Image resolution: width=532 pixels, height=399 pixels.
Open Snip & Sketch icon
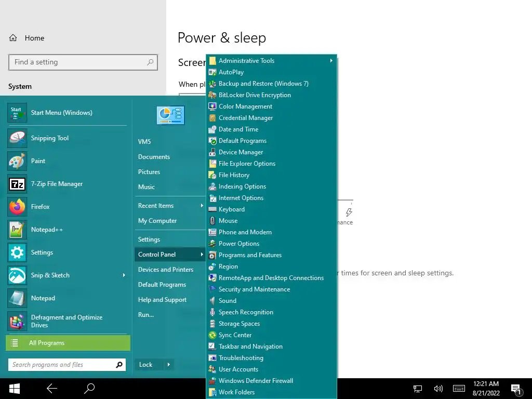click(x=17, y=275)
